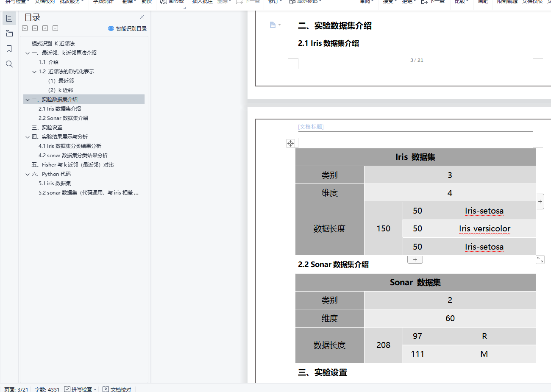Click the up-chevron box icon under 目录
Screen dimensions: 551x392
coord(35,28)
